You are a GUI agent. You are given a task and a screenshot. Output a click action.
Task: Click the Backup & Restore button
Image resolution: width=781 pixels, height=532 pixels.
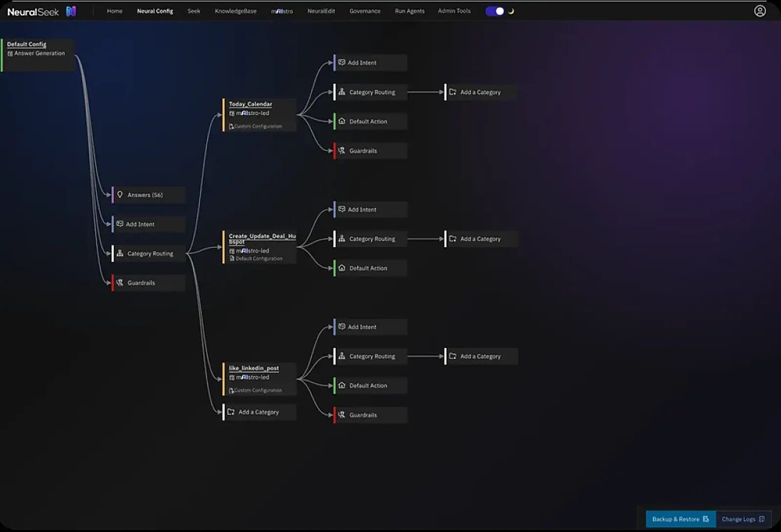(x=680, y=519)
